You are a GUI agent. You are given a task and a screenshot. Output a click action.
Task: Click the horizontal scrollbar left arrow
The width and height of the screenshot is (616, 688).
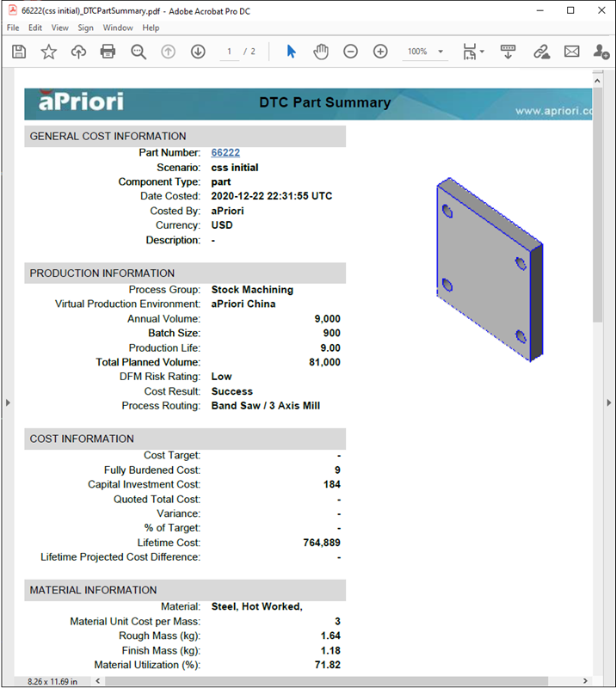pos(98,681)
